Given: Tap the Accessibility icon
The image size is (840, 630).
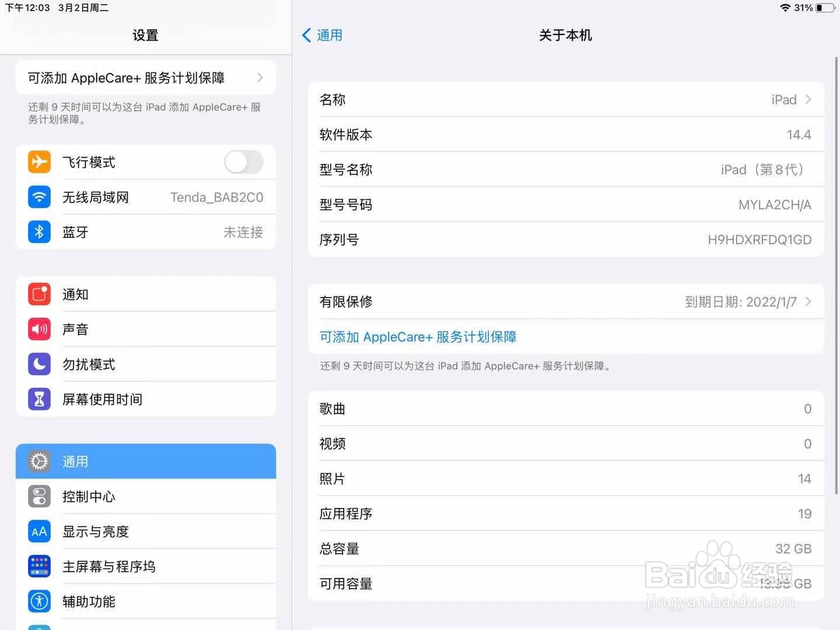Looking at the screenshot, I should [x=39, y=601].
